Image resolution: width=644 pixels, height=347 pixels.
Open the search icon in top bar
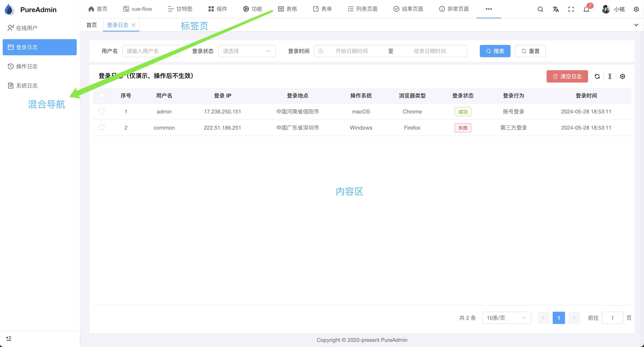click(540, 9)
